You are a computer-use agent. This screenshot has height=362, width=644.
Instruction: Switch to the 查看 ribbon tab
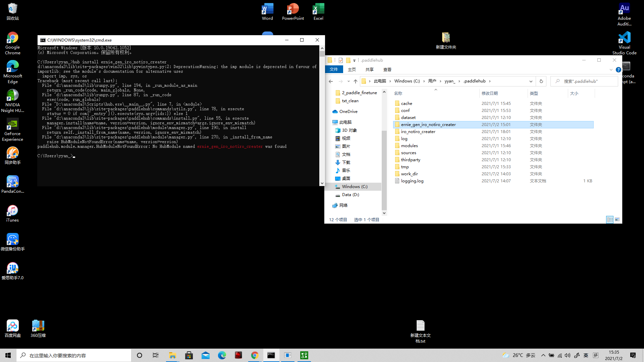point(387,69)
